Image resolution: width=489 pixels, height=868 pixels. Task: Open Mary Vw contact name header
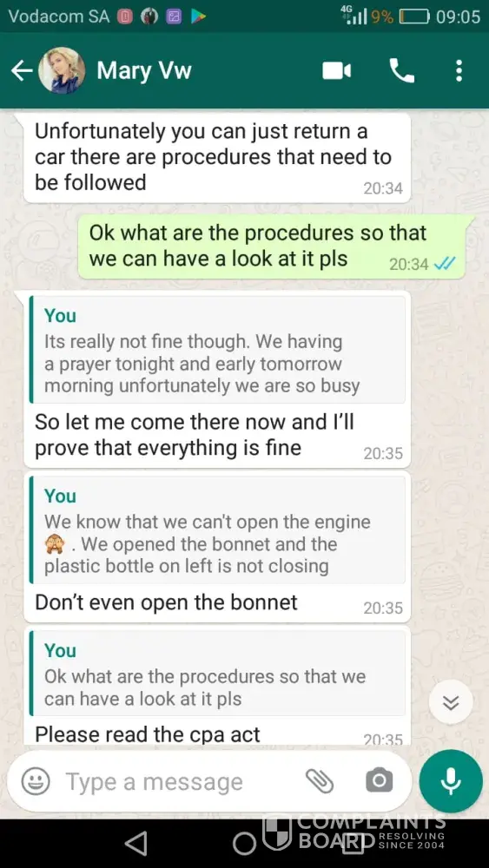(x=144, y=71)
